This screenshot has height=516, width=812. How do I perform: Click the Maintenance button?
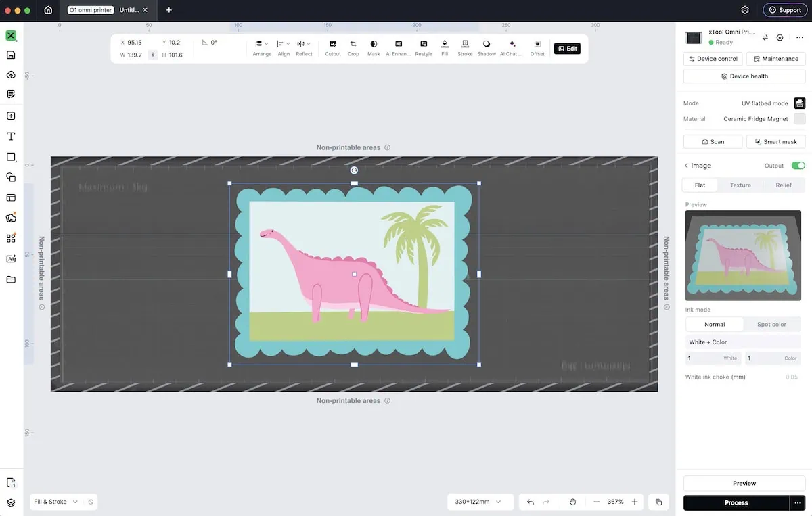775,59
